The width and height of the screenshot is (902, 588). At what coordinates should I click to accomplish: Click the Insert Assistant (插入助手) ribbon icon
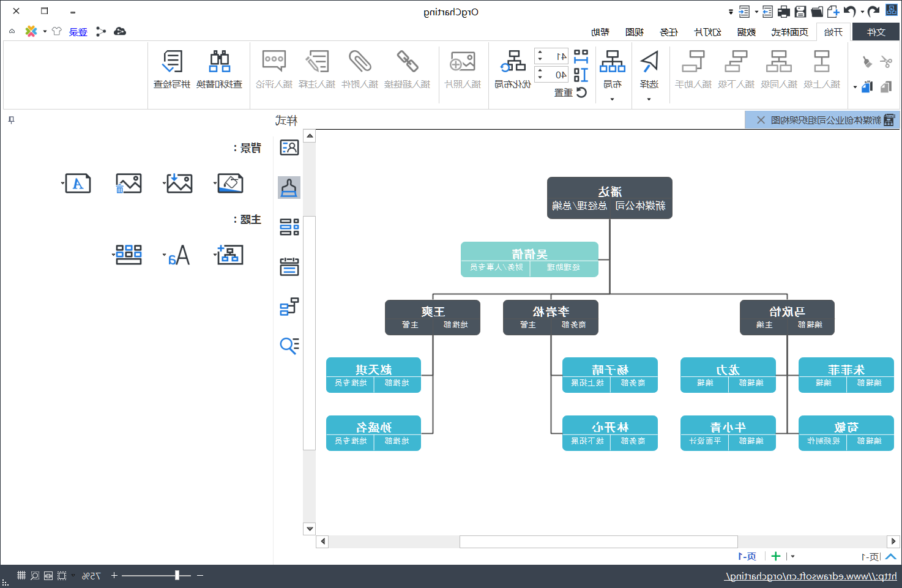click(x=693, y=62)
